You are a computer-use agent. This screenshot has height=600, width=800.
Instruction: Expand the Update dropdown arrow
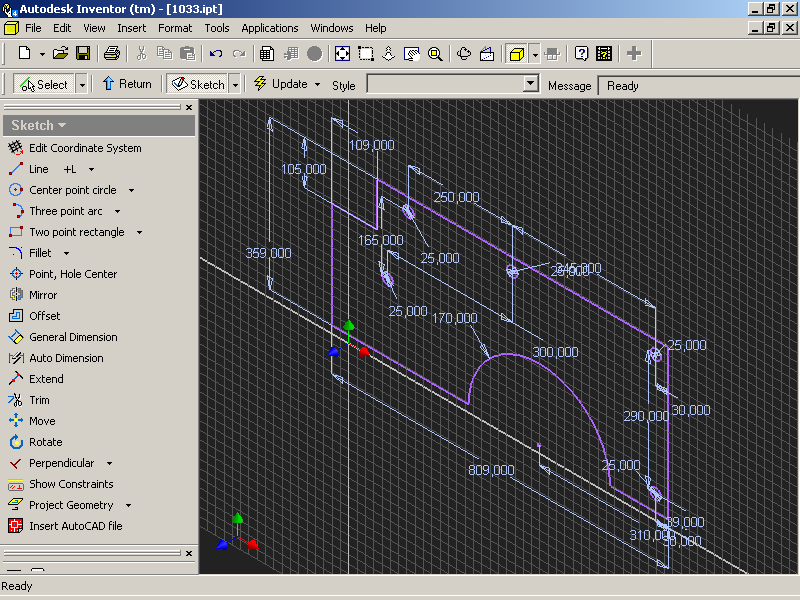click(317, 84)
